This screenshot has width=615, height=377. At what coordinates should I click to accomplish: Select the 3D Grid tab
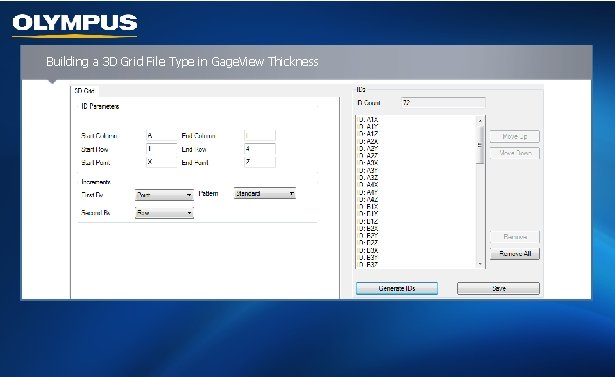85,91
